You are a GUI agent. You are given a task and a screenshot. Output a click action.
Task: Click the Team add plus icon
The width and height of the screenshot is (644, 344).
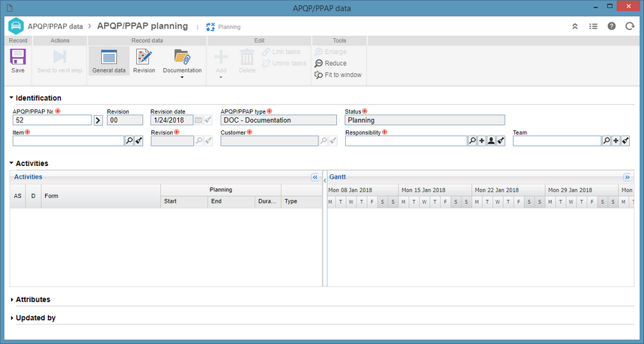click(616, 141)
